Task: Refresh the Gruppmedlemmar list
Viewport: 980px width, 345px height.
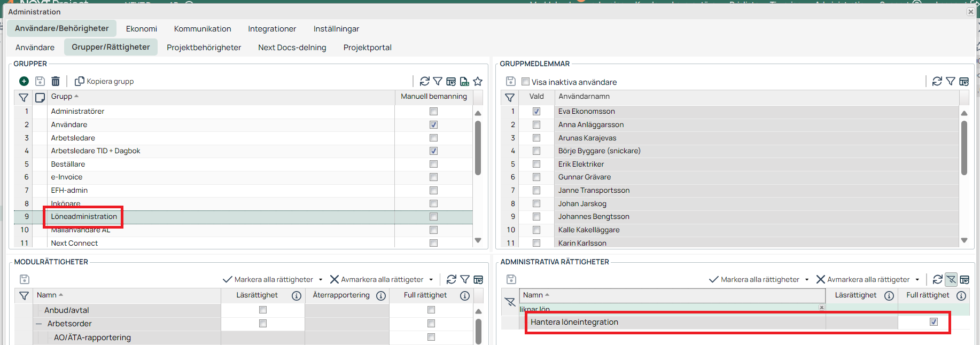Action: tap(937, 81)
